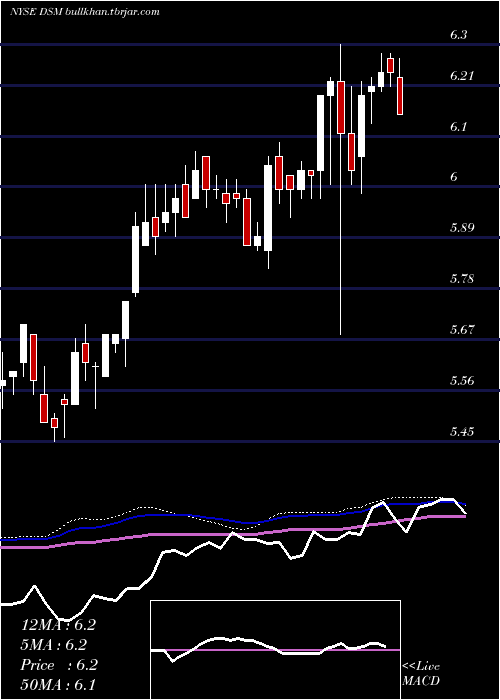Click the 5.78 price axis label

462,279
